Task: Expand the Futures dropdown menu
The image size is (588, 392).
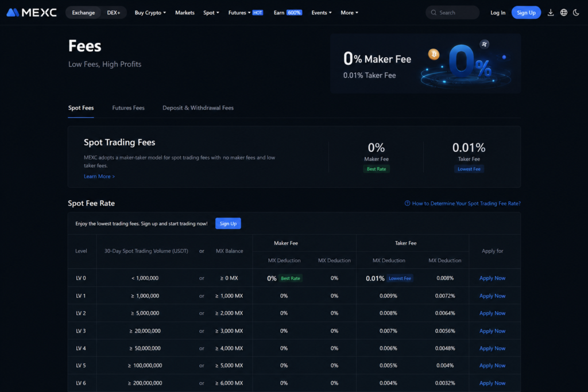Action: tap(239, 13)
